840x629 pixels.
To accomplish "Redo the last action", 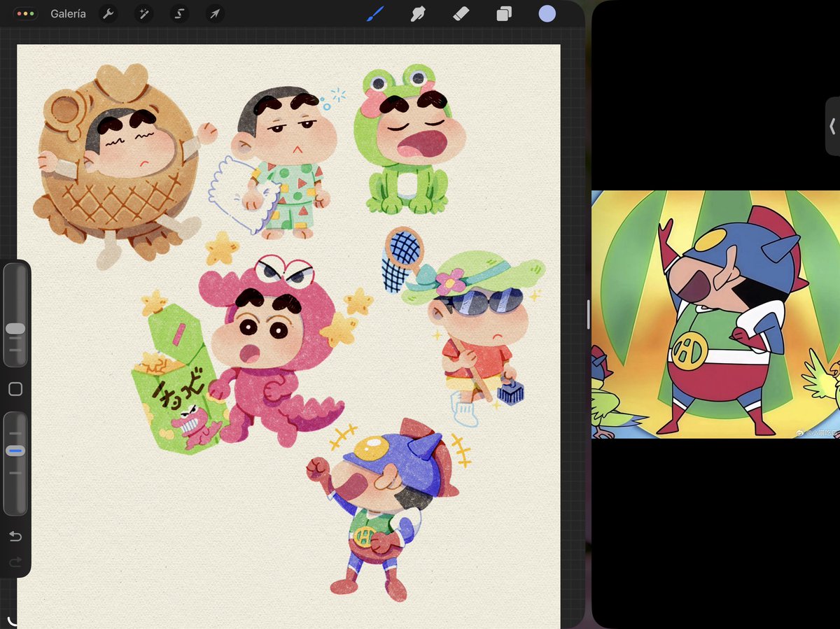I will (x=15, y=562).
